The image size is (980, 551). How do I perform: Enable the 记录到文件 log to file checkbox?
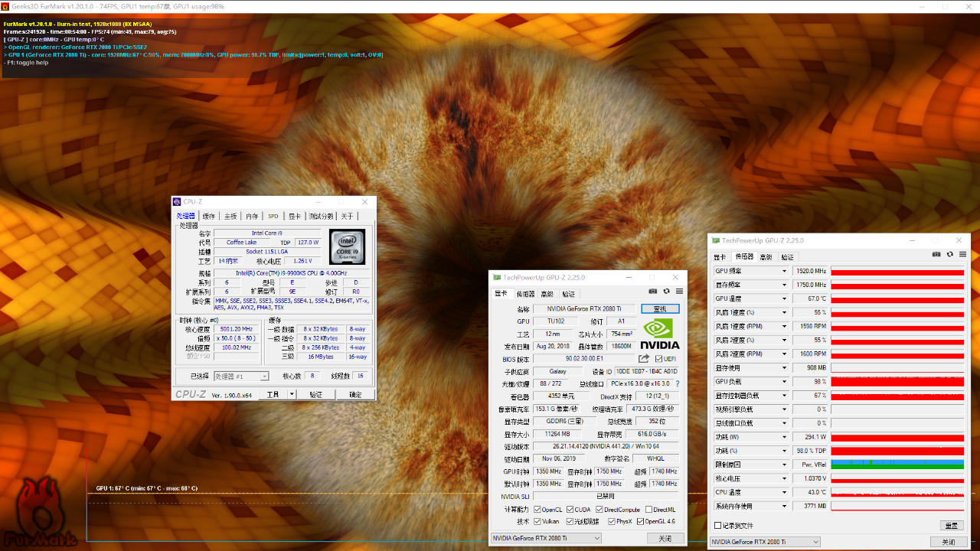pyautogui.click(x=717, y=526)
